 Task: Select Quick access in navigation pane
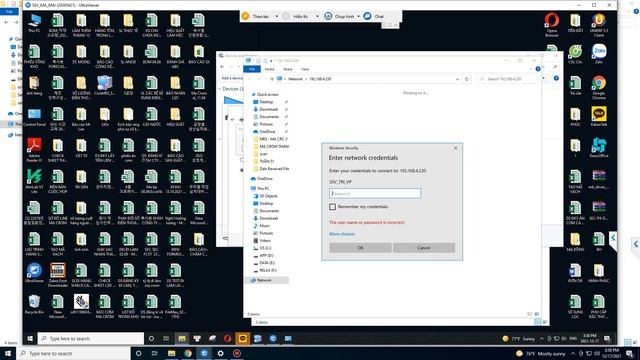point(267,94)
